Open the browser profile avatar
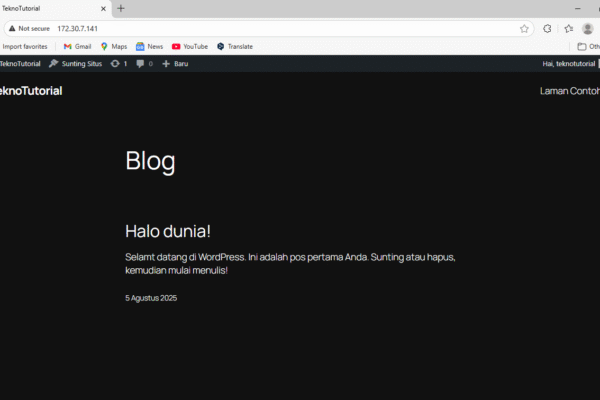 (x=588, y=29)
